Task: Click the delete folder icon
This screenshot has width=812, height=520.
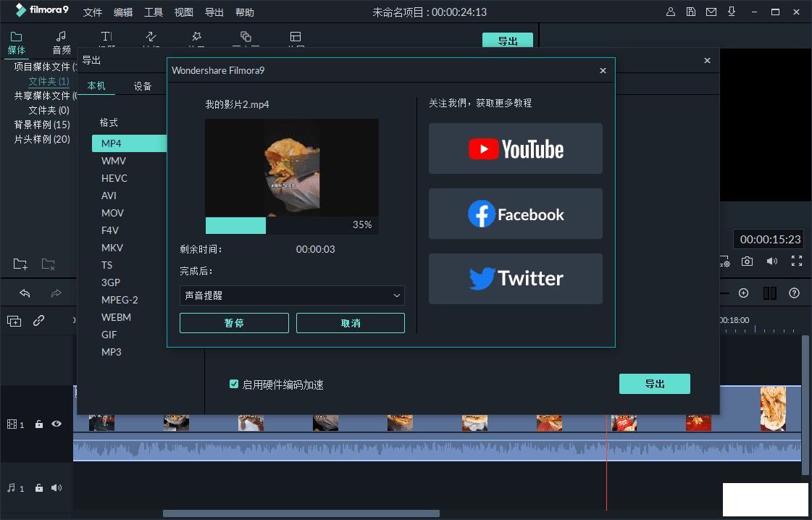Action: [x=48, y=264]
